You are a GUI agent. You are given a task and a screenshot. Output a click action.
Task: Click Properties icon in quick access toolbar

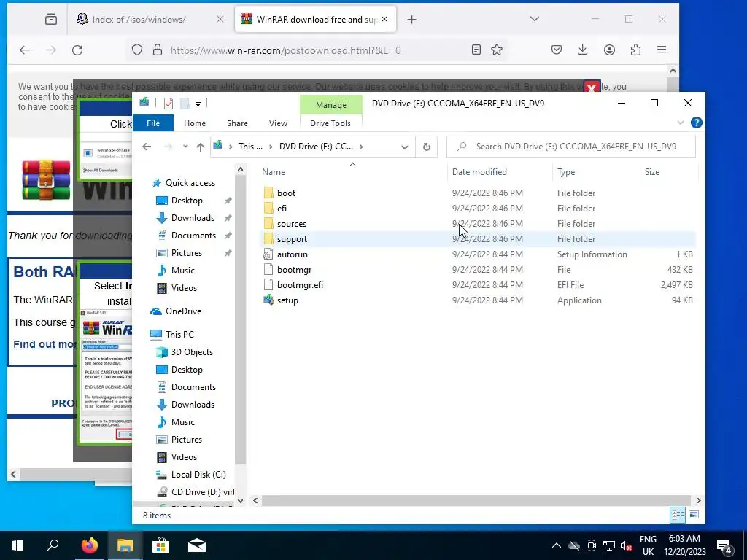pos(169,104)
